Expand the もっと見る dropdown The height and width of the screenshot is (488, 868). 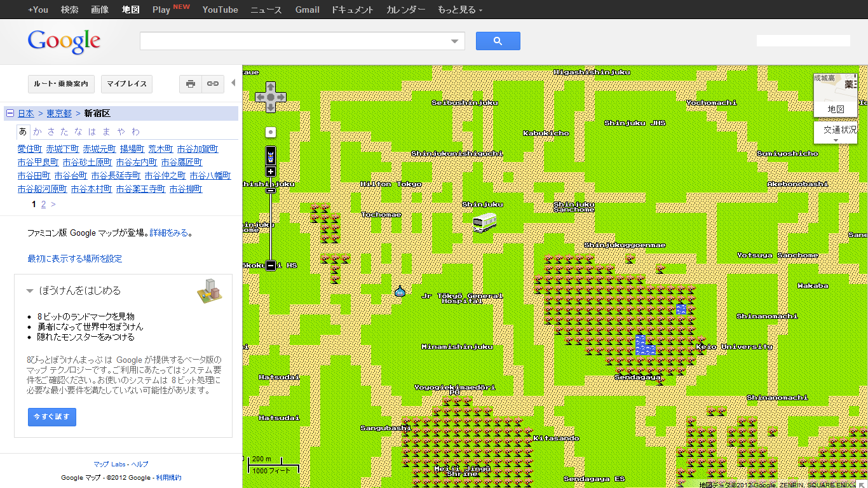[460, 10]
